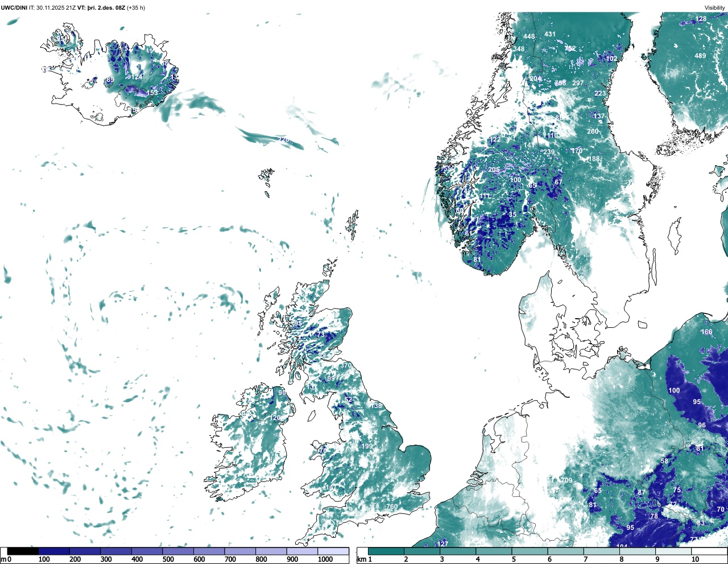The width and height of the screenshot is (728, 564).
Task: Click the '188' value in Sweden
Action: 594,159
